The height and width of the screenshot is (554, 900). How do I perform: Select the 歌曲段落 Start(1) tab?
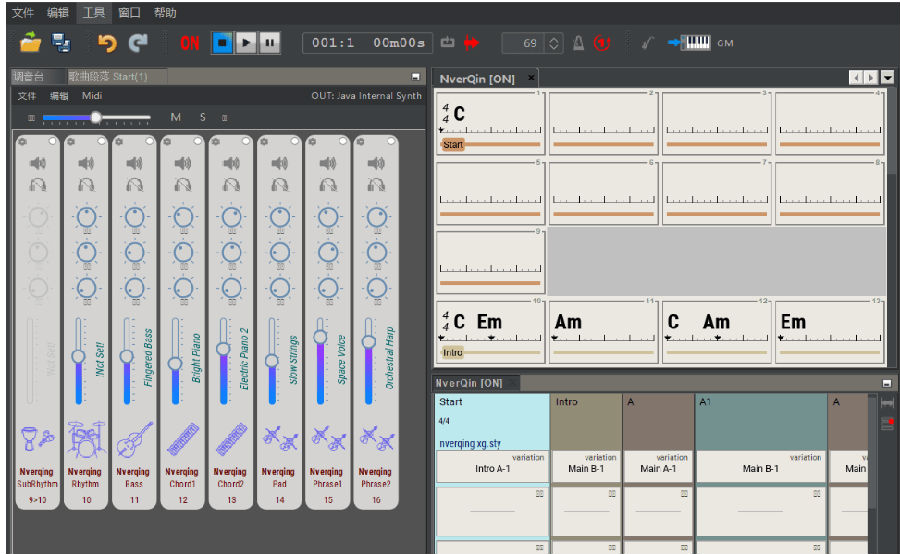coord(108,77)
